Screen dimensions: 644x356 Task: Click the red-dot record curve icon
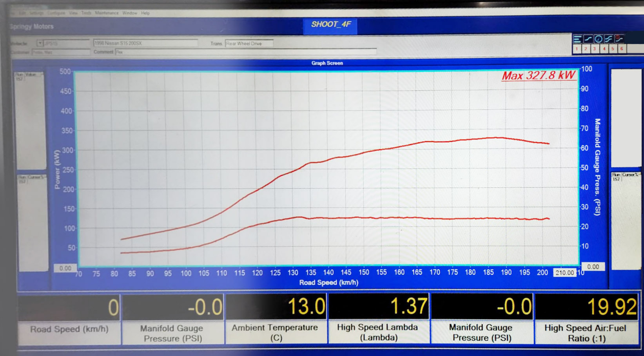pyautogui.click(x=619, y=39)
